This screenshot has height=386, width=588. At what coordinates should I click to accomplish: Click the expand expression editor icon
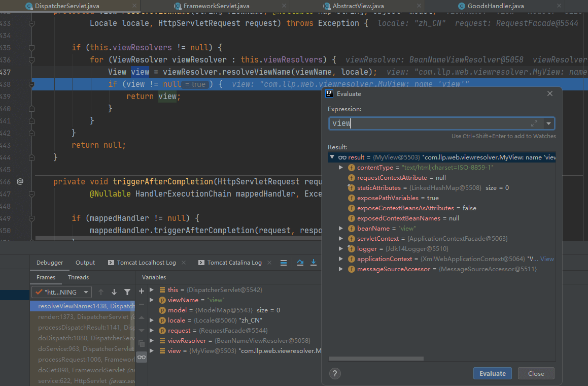[x=534, y=123]
